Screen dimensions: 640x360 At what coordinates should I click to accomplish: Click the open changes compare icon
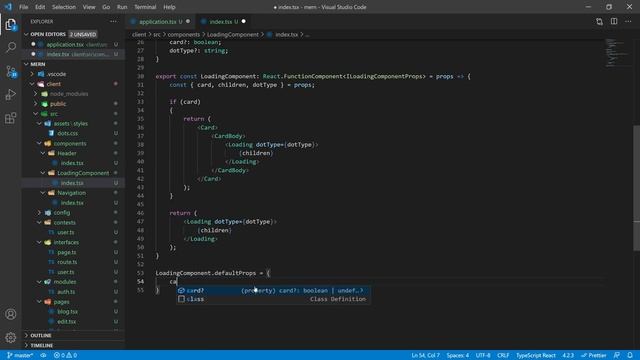click(x=599, y=22)
